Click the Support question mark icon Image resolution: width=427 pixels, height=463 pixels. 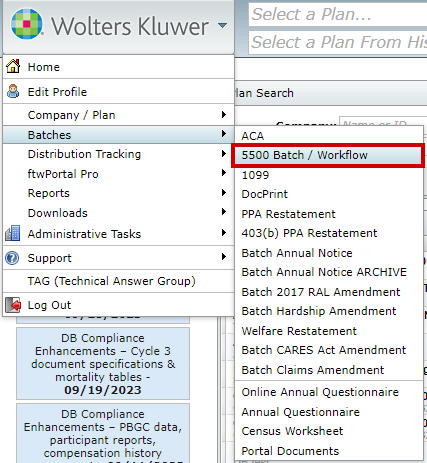point(12,258)
